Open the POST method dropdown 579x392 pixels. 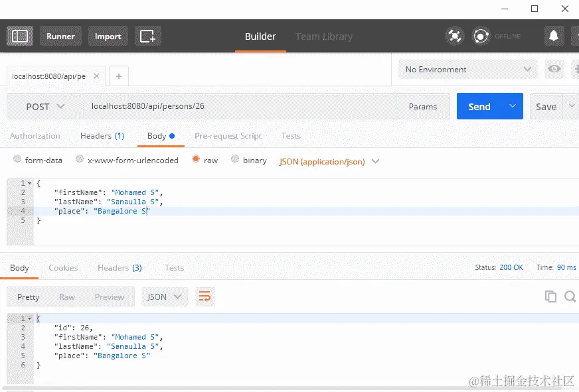click(x=45, y=107)
